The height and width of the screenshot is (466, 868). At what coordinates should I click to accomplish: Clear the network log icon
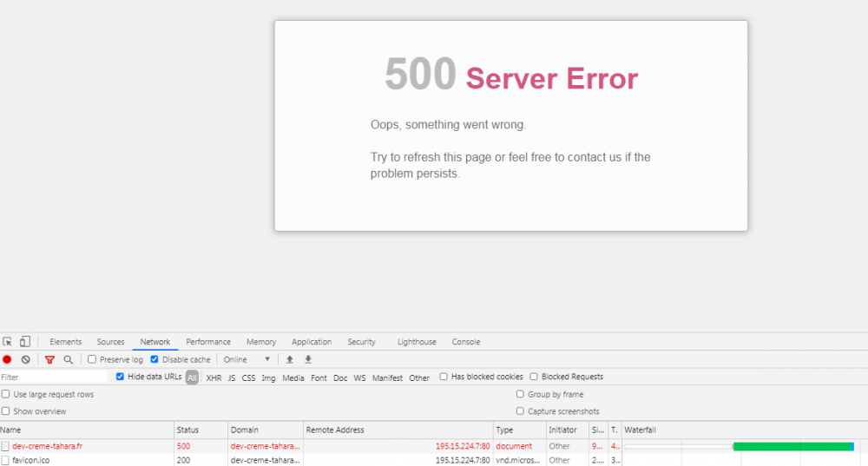(x=25, y=359)
